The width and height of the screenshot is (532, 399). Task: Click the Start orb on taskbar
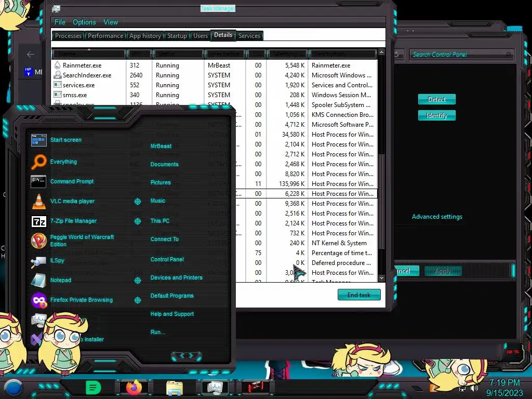14,387
